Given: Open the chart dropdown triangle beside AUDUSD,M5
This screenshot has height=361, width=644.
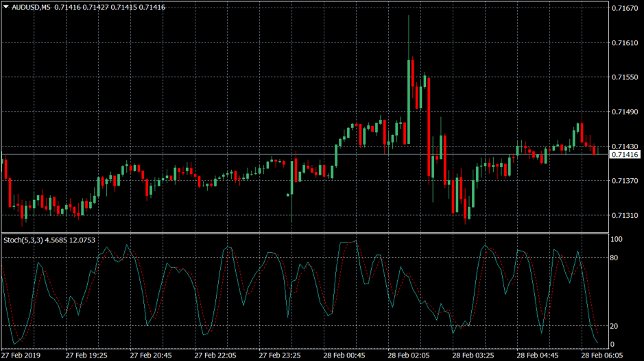Looking at the screenshot, I should 5,7.
